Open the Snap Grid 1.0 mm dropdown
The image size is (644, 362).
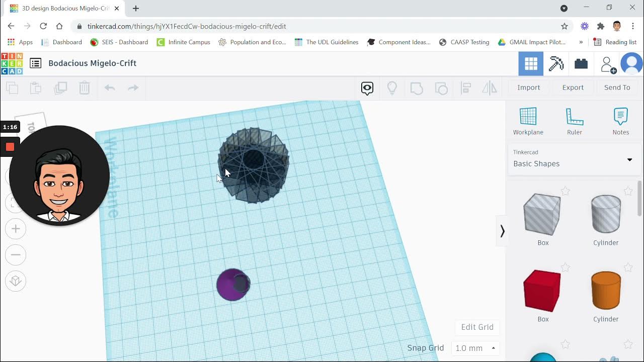tap(475, 348)
